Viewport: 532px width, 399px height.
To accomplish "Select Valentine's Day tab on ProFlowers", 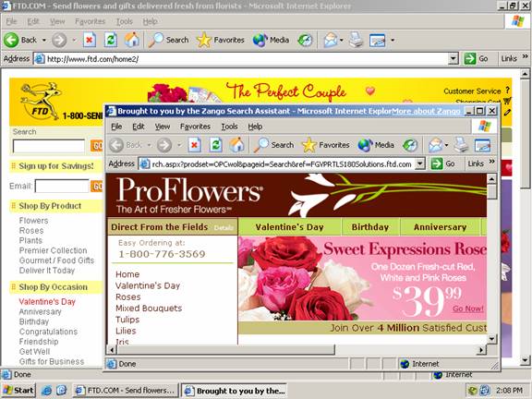I will [289, 227].
